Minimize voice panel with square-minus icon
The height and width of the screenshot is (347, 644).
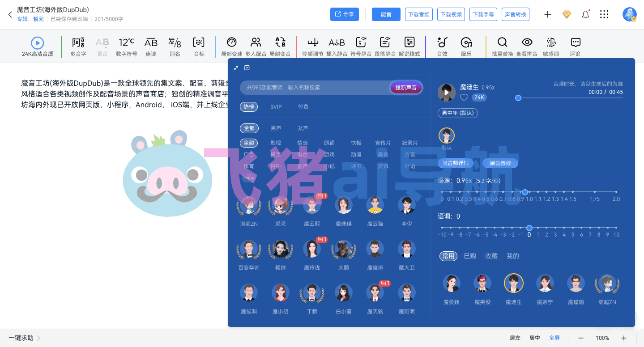coord(247,68)
